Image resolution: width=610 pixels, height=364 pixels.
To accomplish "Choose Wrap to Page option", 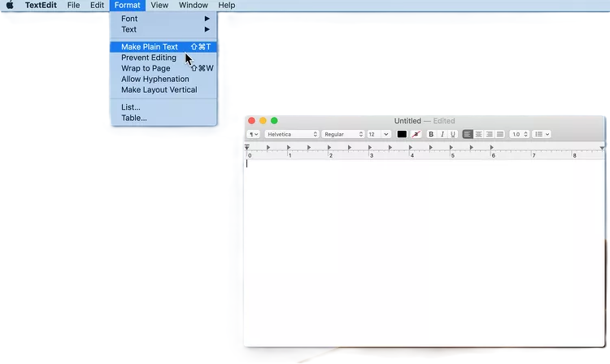I will [x=163, y=68].
